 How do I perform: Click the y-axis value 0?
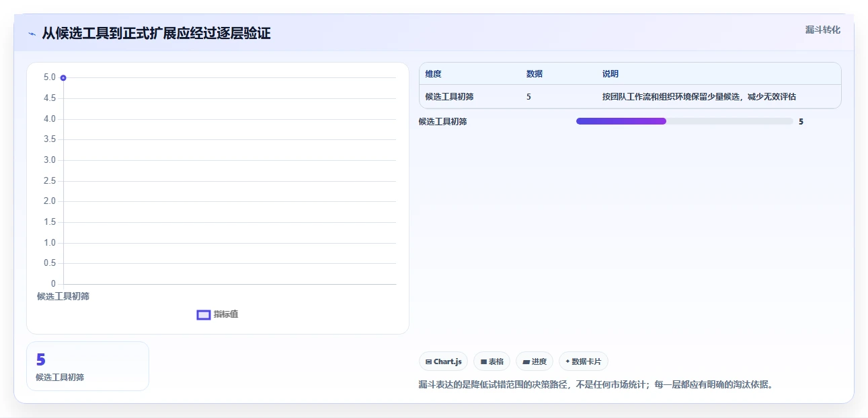[x=53, y=284]
